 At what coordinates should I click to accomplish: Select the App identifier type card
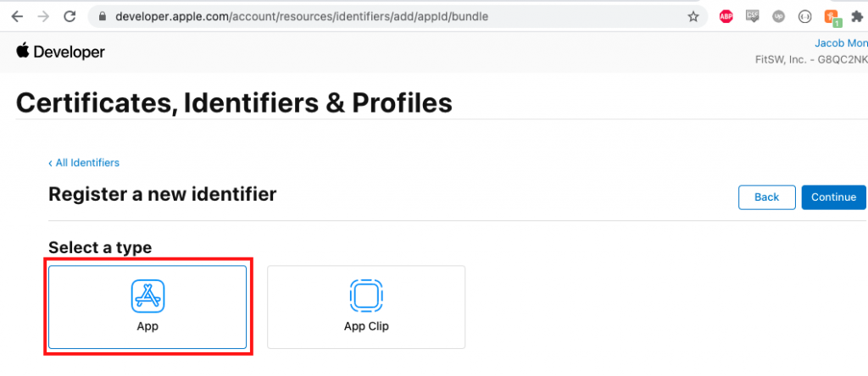pos(147,307)
